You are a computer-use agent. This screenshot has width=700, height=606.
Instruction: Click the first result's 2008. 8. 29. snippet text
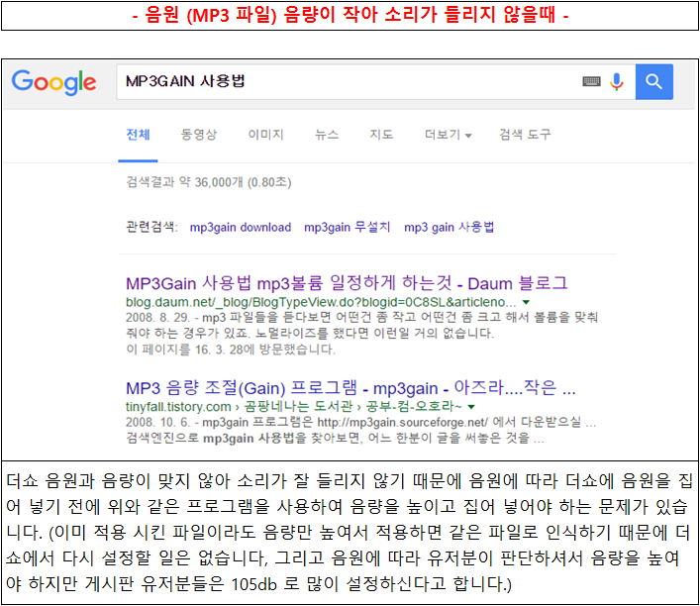[362, 325]
